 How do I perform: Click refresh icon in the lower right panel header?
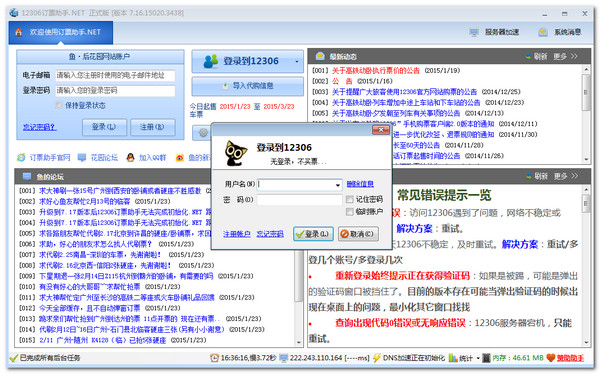[x=528, y=176]
